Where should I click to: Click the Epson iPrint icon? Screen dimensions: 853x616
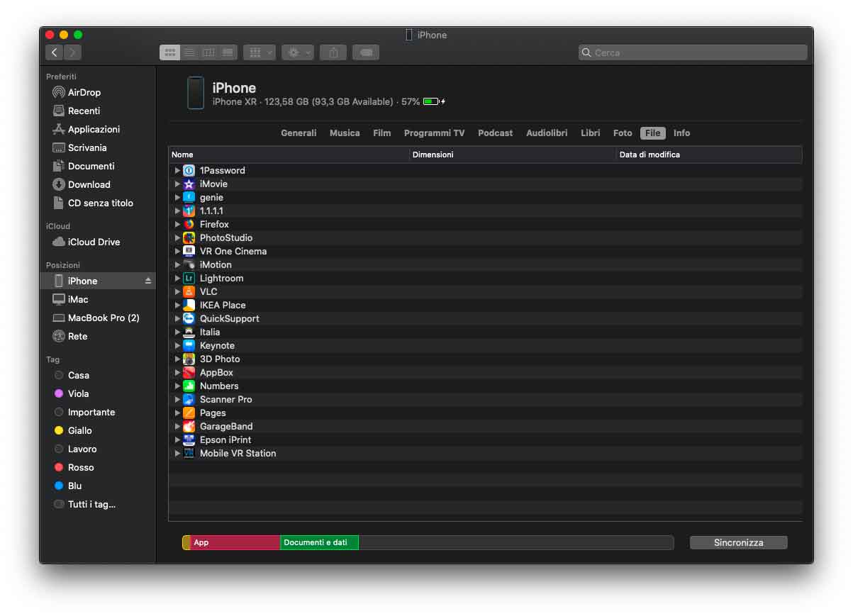click(189, 439)
